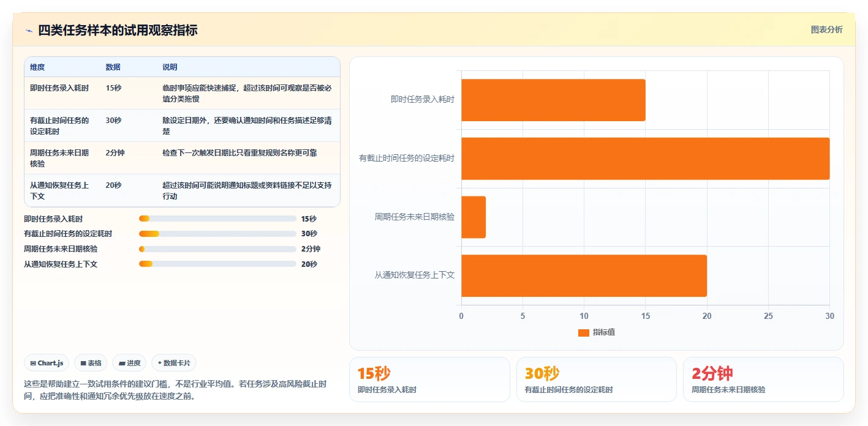The height and width of the screenshot is (426, 868).
Task: Click the 15秒 value in the table
Action: pyautogui.click(x=113, y=88)
